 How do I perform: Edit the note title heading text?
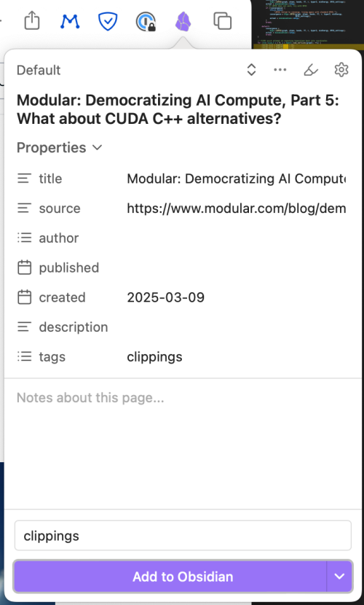tap(178, 109)
